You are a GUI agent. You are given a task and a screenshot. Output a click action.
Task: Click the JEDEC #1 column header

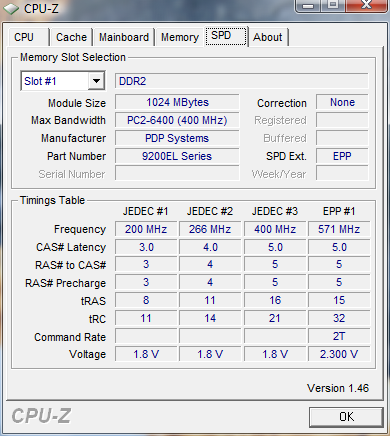146,211
